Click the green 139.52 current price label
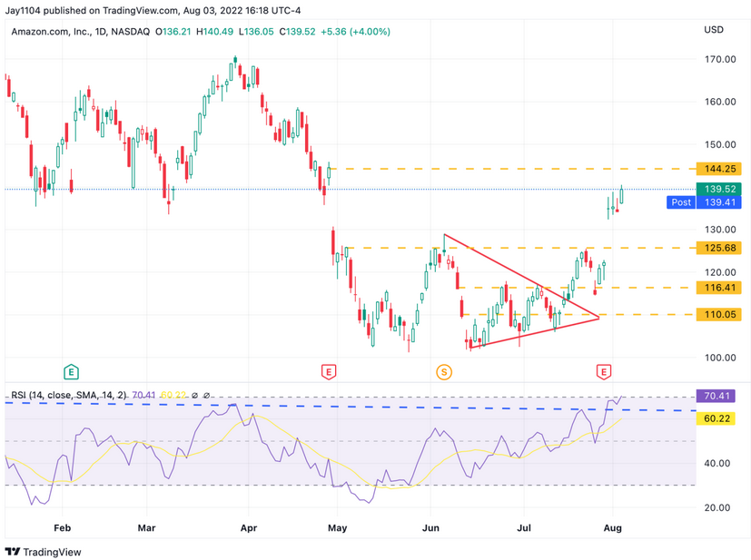The image size is (751, 560). (x=719, y=189)
